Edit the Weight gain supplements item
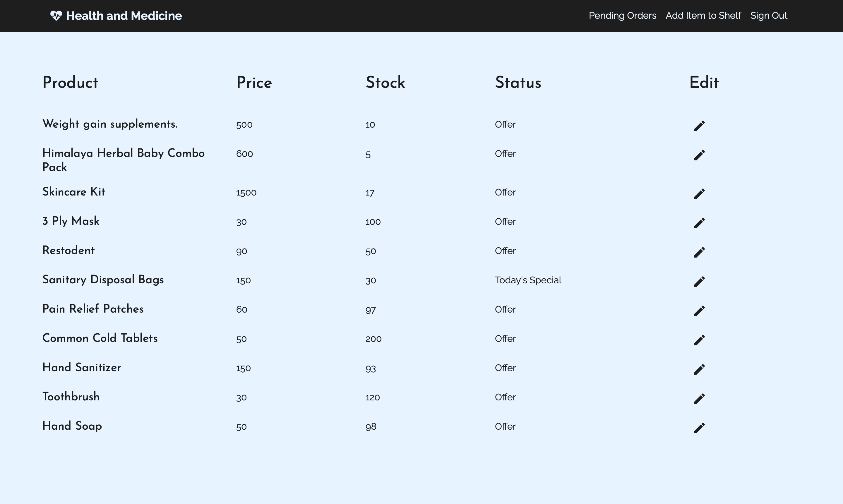Image resolution: width=843 pixels, height=504 pixels. (x=699, y=126)
